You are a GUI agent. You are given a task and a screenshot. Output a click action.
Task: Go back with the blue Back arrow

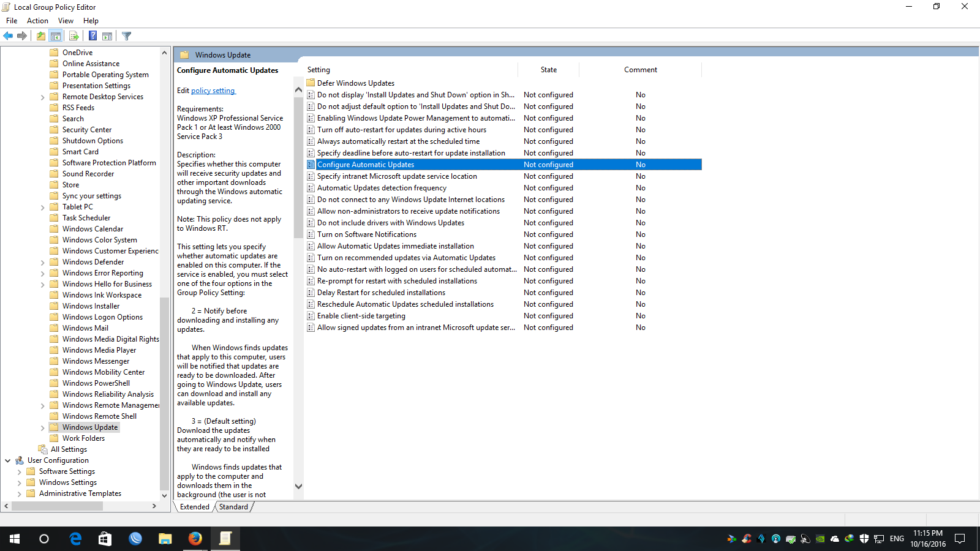click(x=8, y=36)
